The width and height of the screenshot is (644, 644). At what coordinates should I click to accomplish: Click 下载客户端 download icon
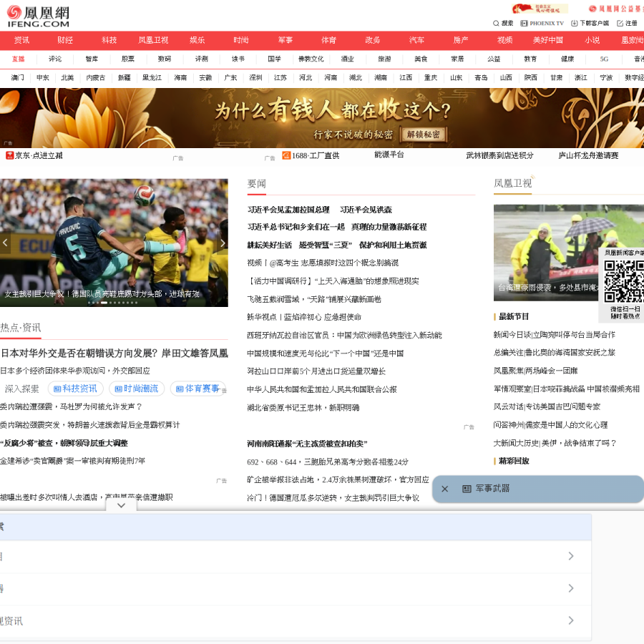[574, 24]
